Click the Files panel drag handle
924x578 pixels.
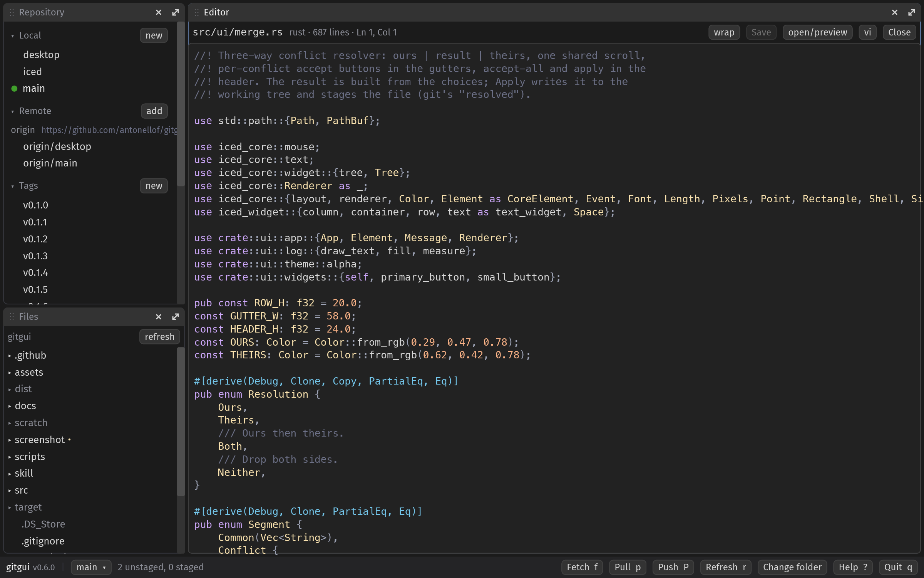(12, 317)
